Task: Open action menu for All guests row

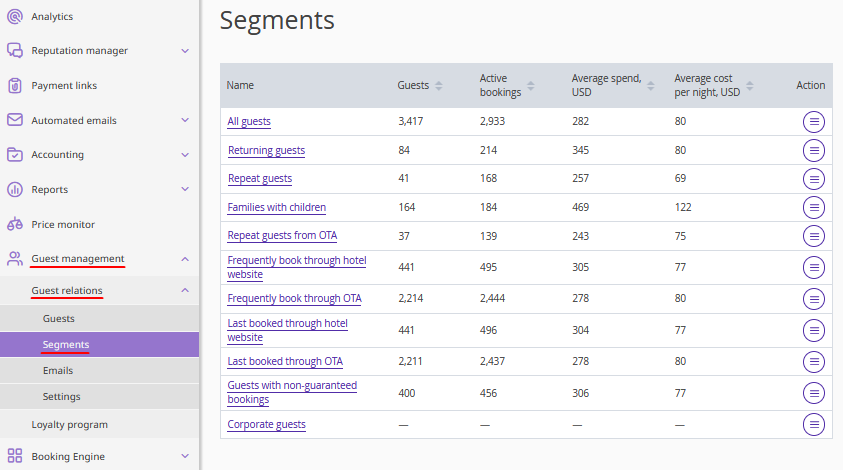Action: point(814,122)
